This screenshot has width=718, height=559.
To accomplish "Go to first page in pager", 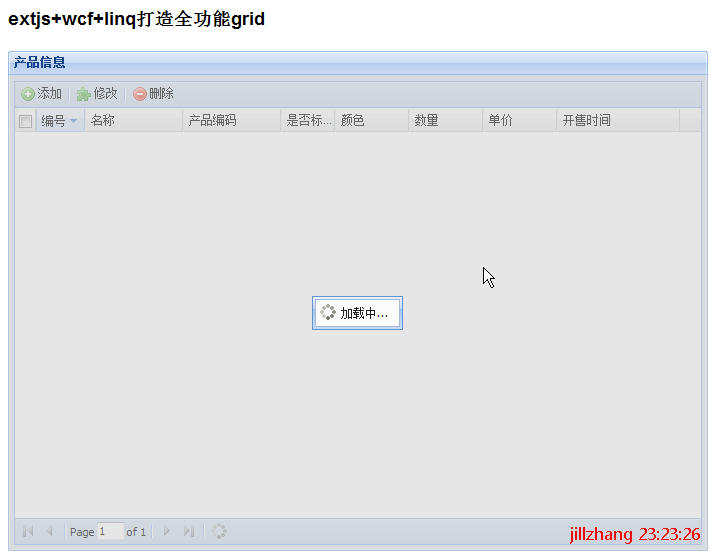I will click(28, 532).
